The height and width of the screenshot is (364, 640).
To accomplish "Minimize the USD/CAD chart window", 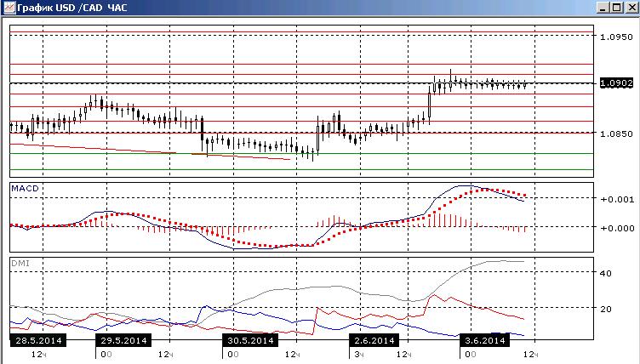I will coord(604,8).
